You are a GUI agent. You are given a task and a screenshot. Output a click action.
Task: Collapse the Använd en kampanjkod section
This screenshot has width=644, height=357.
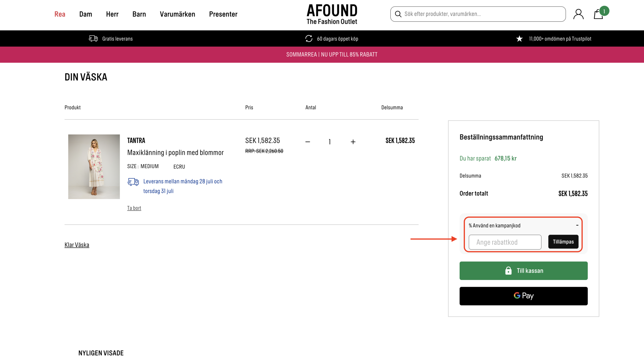[577, 225]
